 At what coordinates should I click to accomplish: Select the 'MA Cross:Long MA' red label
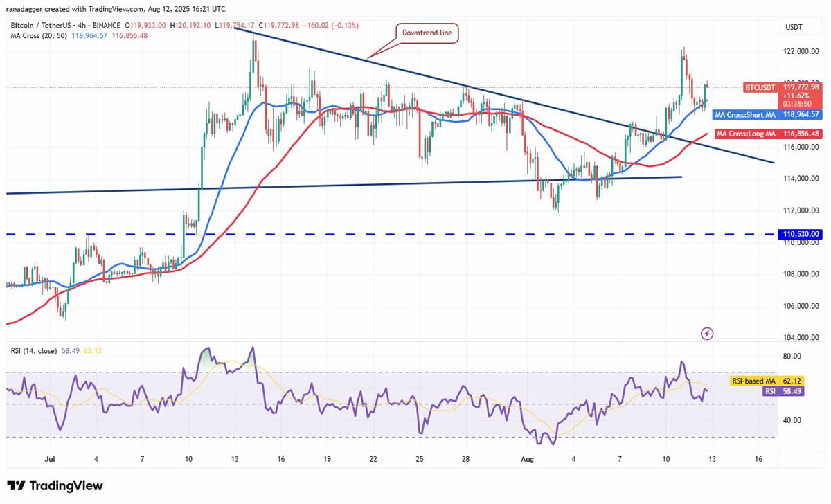747,134
